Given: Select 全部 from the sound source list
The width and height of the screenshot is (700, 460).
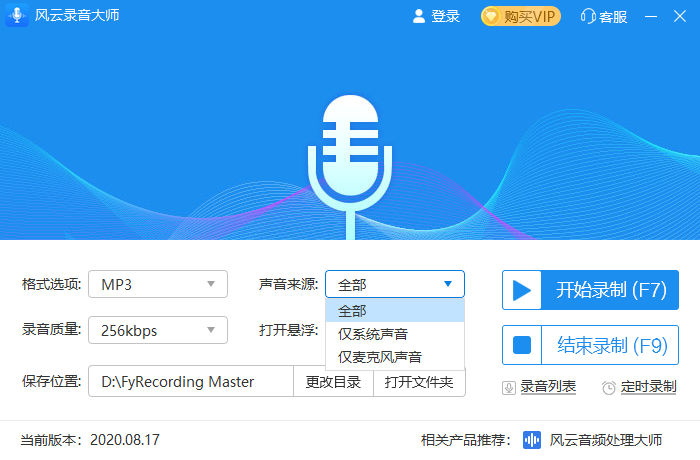Looking at the screenshot, I should (x=395, y=310).
